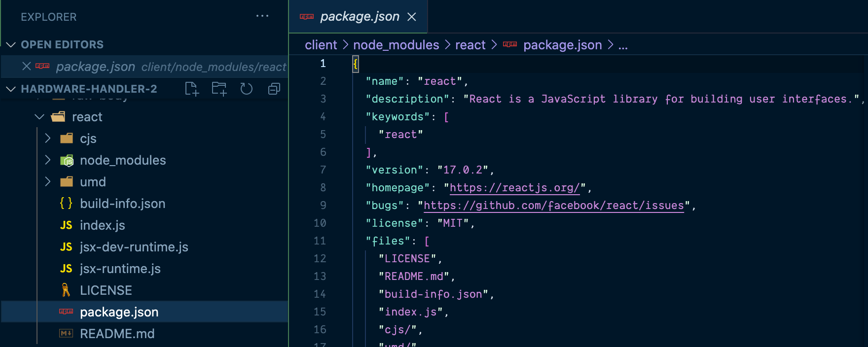The image size is (868, 347).
Task: Place cursor on the "bugs" key
Action: coord(385,206)
